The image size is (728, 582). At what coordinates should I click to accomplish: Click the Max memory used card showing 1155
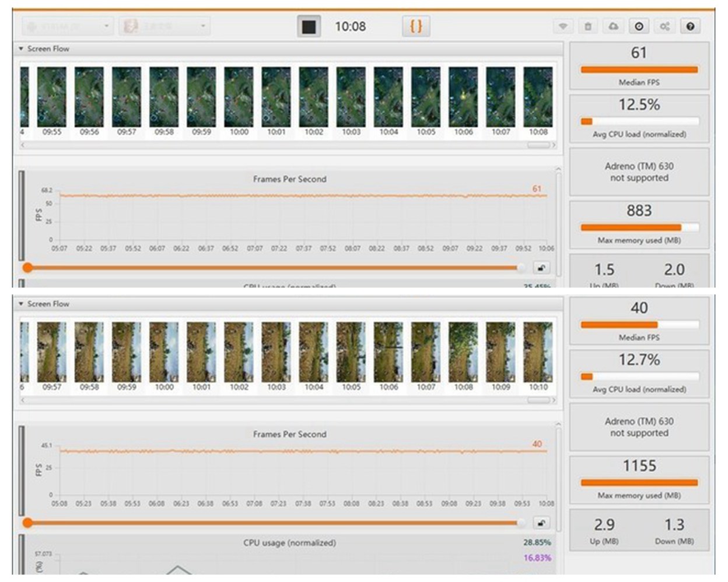click(639, 479)
